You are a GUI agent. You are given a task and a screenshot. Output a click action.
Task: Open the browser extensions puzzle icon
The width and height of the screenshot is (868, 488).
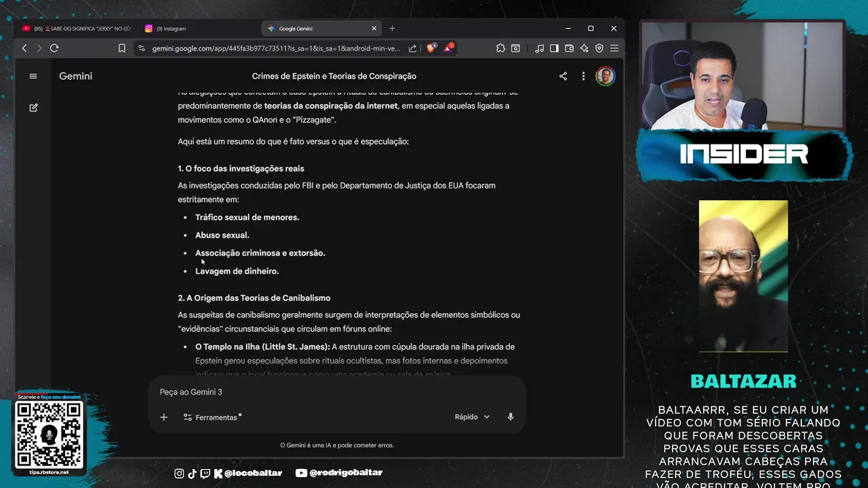point(500,48)
